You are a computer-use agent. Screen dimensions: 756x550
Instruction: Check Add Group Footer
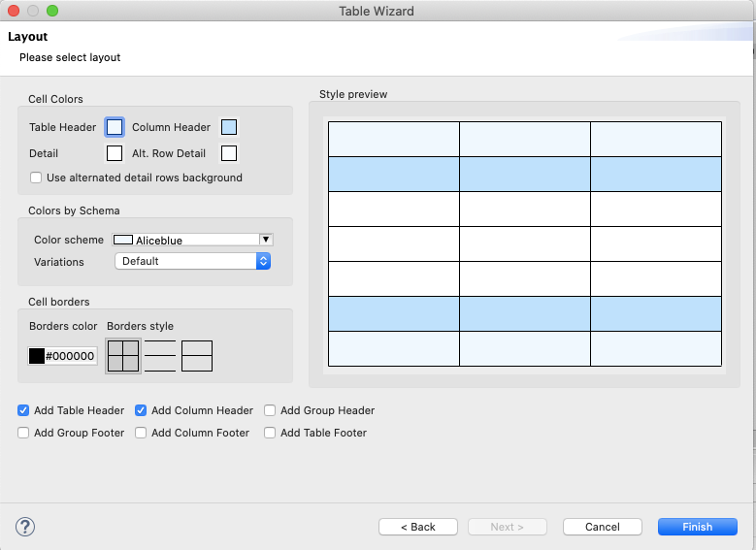coord(23,433)
